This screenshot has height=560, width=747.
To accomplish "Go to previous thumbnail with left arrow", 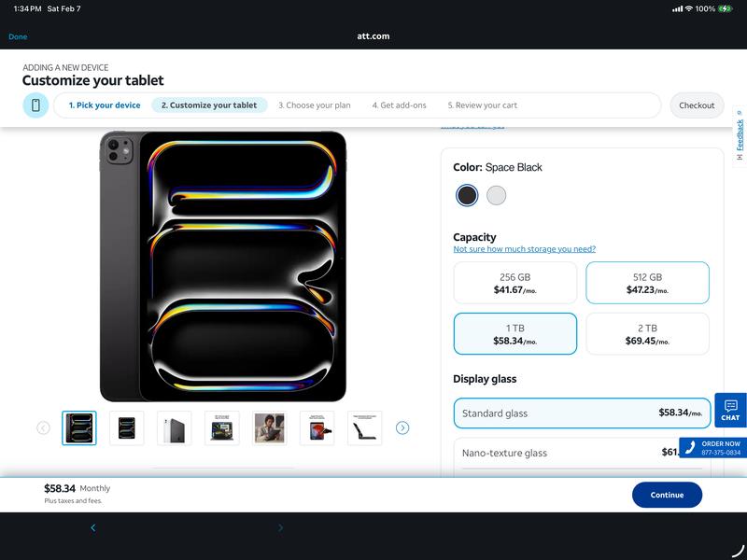I will (x=43, y=427).
